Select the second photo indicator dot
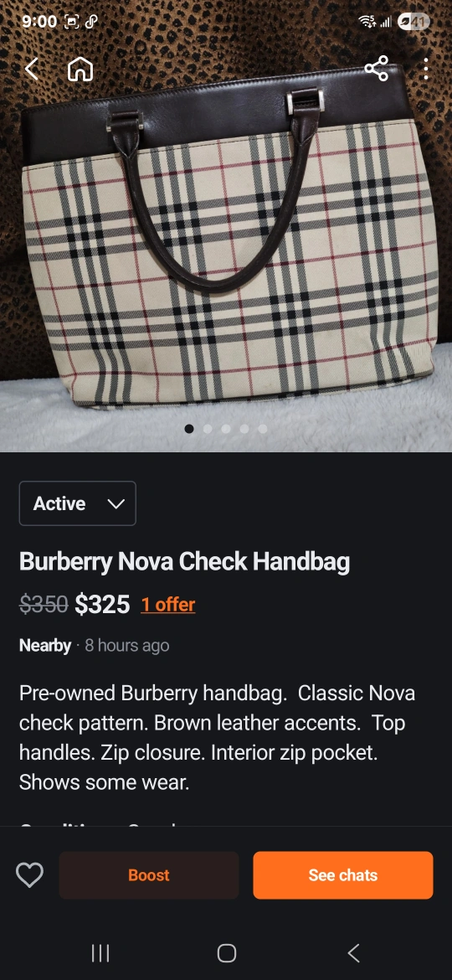Viewport: 452px width, 980px height. [x=208, y=429]
